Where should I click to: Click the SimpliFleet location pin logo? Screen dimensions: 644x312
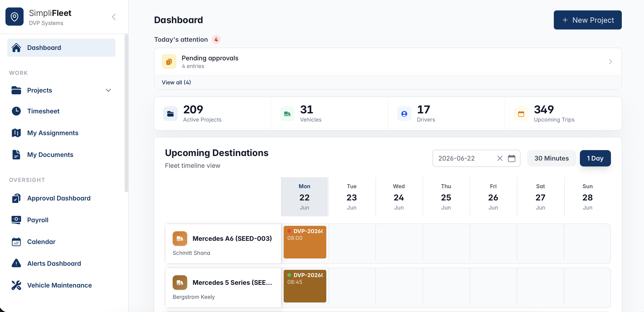(x=15, y=17)
